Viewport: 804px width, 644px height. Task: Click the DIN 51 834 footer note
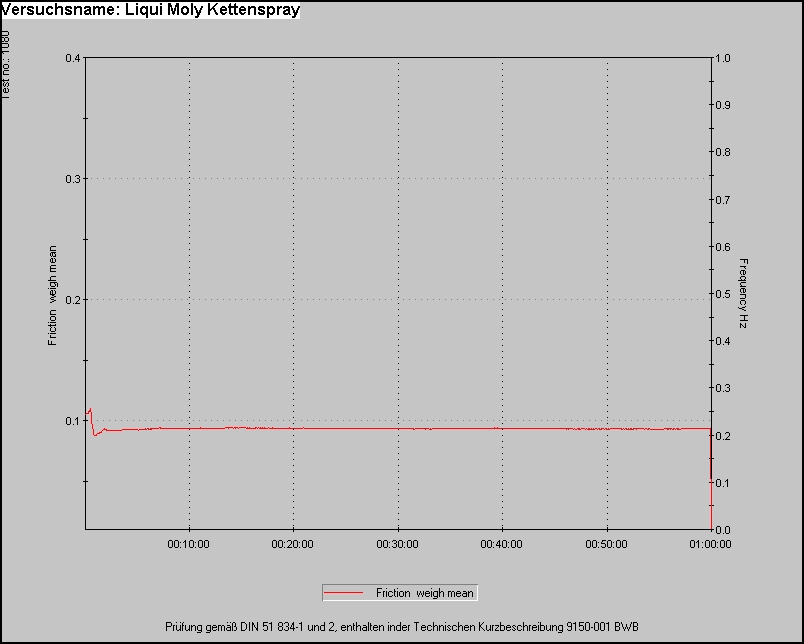(401, 627)
